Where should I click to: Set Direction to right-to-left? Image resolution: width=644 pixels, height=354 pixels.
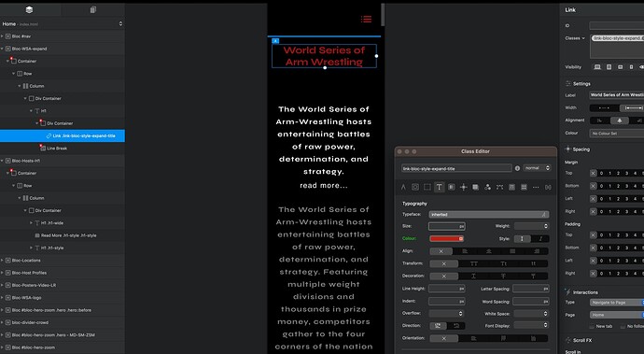[x=456, y=326]
